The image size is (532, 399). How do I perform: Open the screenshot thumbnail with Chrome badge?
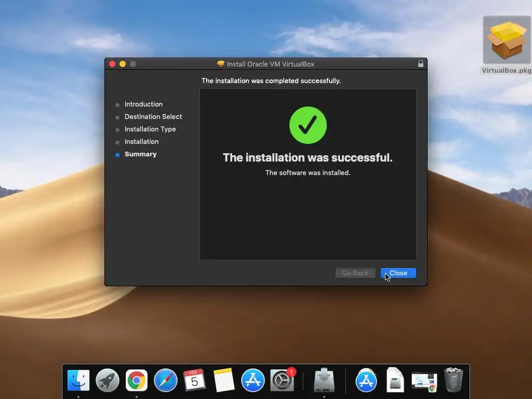point(424,381)
